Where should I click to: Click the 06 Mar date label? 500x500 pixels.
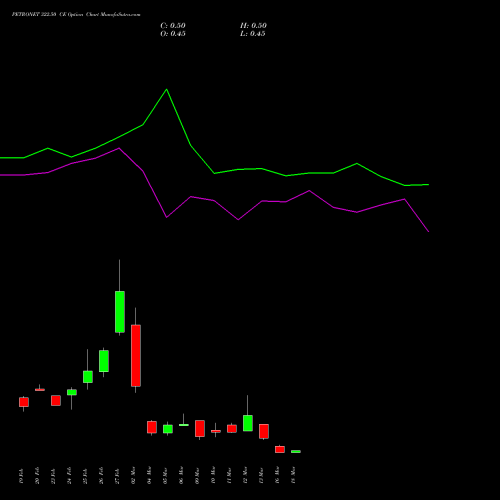tap(181, 475)
